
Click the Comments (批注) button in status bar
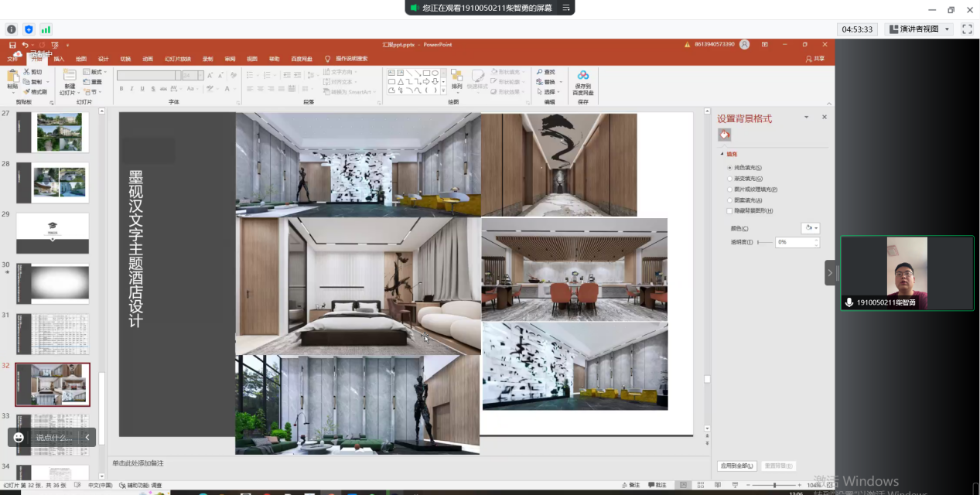[657, 486]
